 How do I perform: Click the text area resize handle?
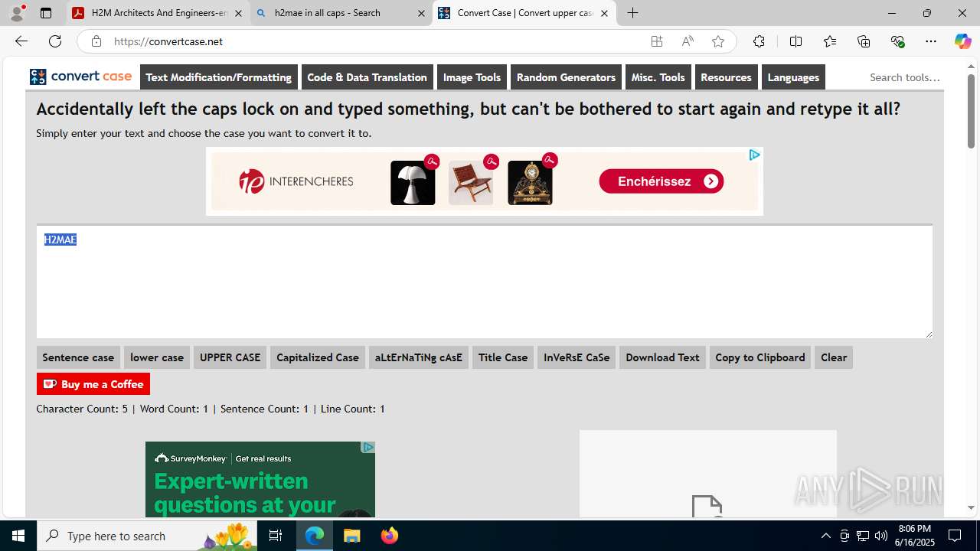coord(929,334)
